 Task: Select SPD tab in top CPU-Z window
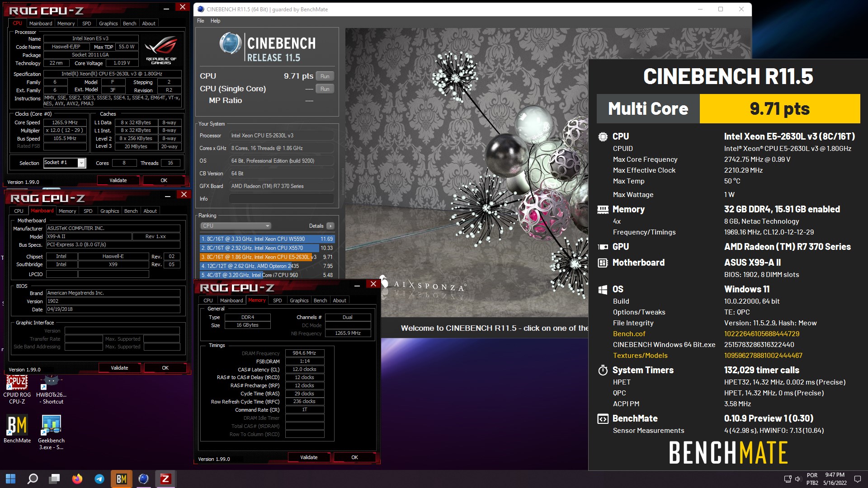coord(87,23)
